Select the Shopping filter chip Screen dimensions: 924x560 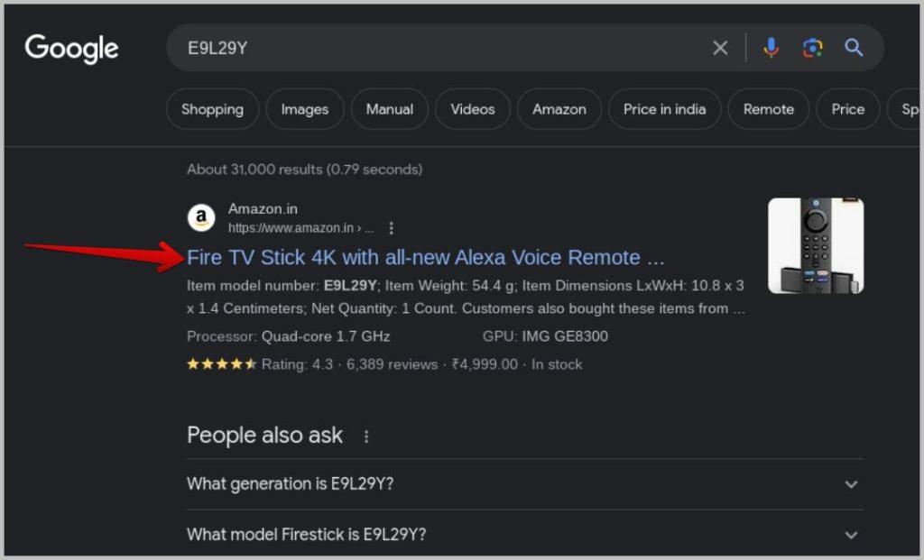pyautogui.click(x=212, y=109)
